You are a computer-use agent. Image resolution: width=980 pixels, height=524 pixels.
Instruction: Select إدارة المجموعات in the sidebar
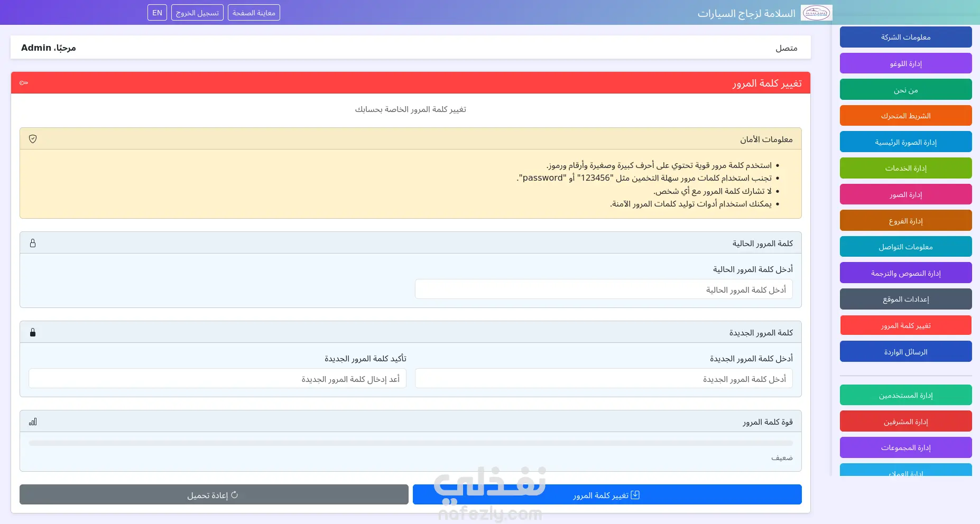[906, 447]
